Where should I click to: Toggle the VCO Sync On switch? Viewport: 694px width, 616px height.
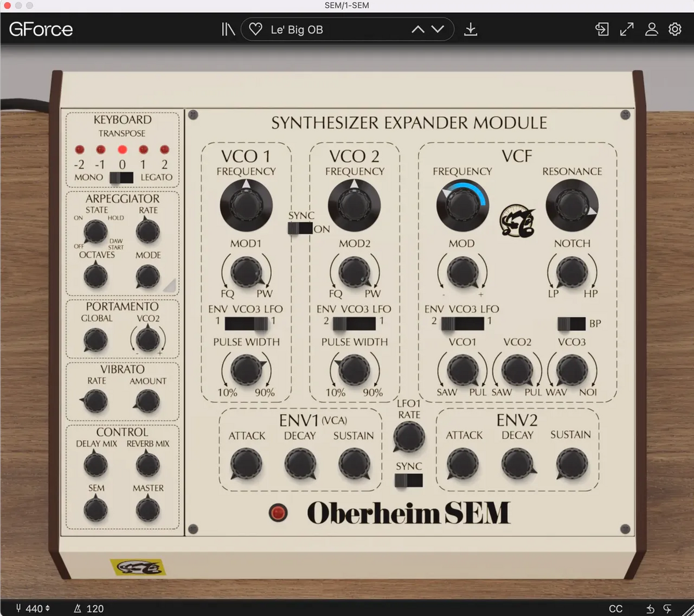point(300,228)
